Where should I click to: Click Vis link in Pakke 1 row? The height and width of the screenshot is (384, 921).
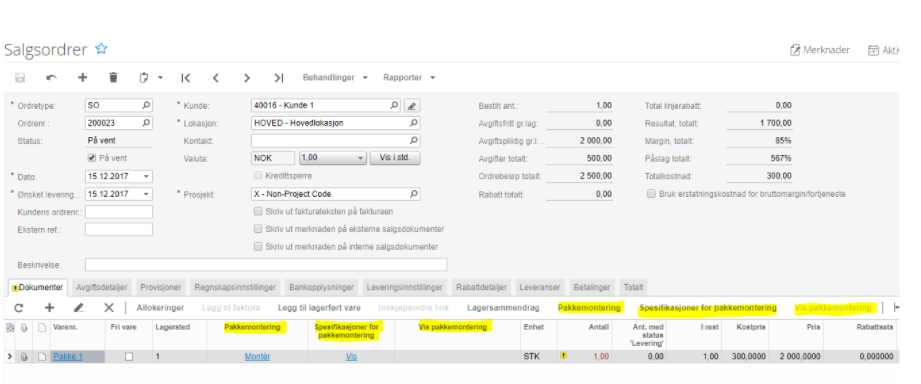(351, 356)
